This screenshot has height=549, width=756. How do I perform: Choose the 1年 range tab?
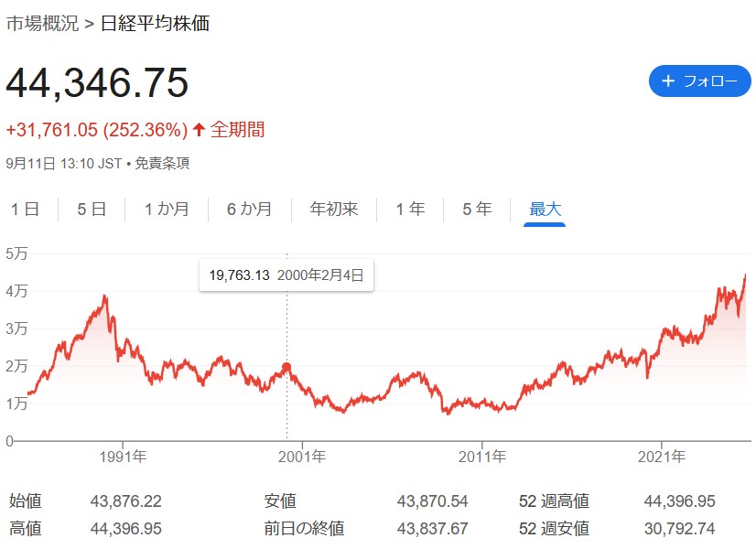coord(410,210)
